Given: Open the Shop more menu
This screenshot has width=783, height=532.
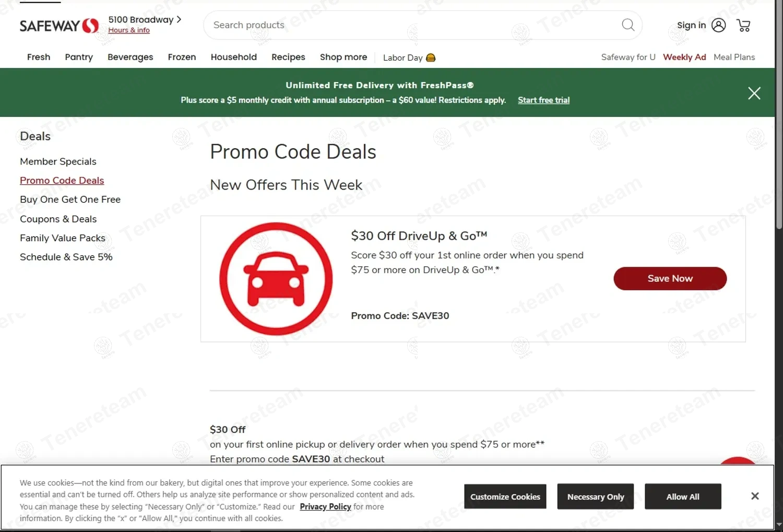Looking at the screenshot, I should pos(343,57).
